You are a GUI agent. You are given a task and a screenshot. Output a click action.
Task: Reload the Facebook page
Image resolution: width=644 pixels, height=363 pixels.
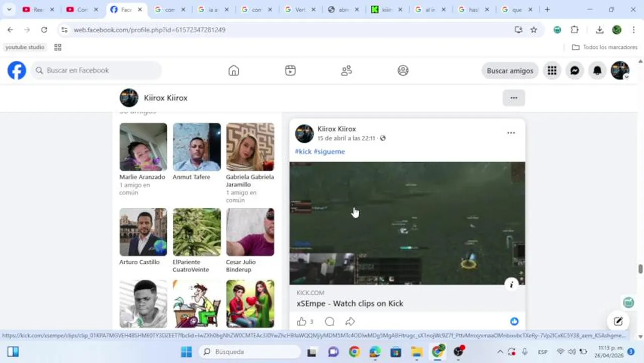click(x=44, y=30)
